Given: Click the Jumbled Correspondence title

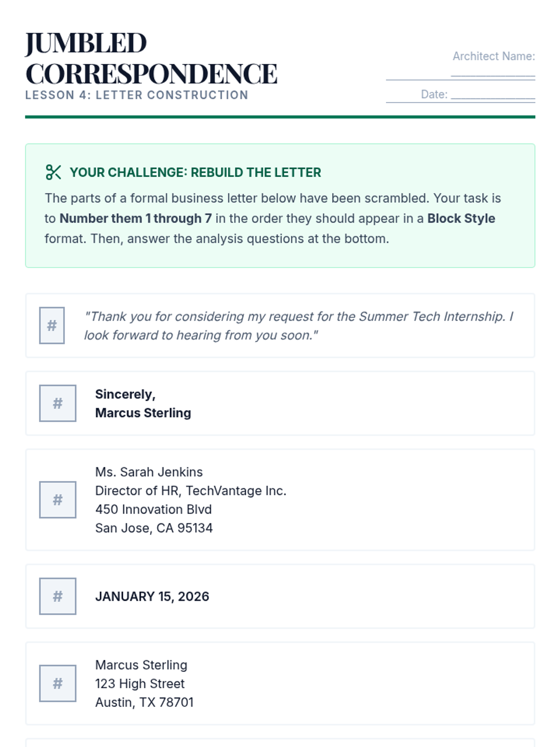Looking at the screenshot, I should coord(151,58).
